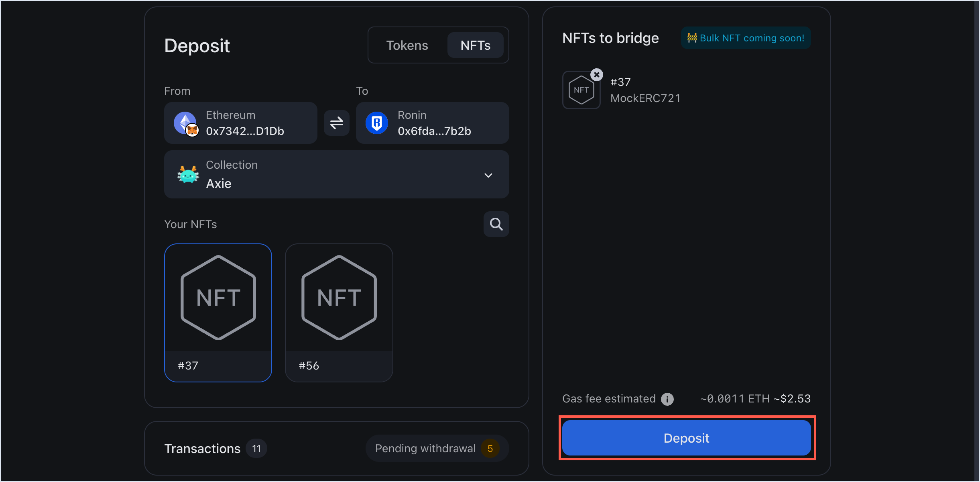The image size is (980, 482).
Task: Click the swap direction arrows icon
Action: 336,123
